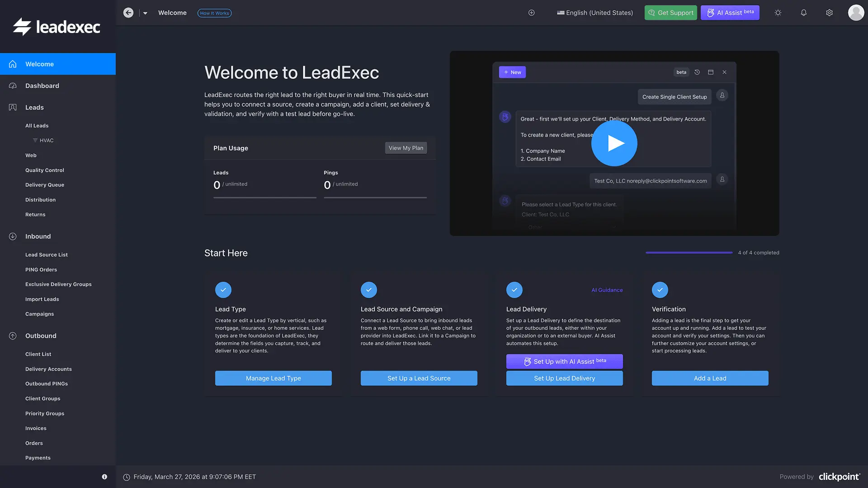Click the Lead Source and Campaign checkmark
Image resolution: width=868 pixels, height=488 pixels.
369,290
